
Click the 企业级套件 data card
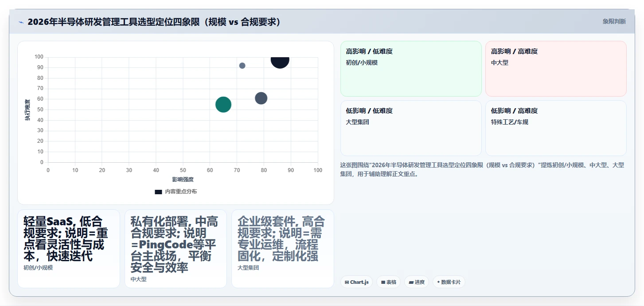(x=283, y=249)
